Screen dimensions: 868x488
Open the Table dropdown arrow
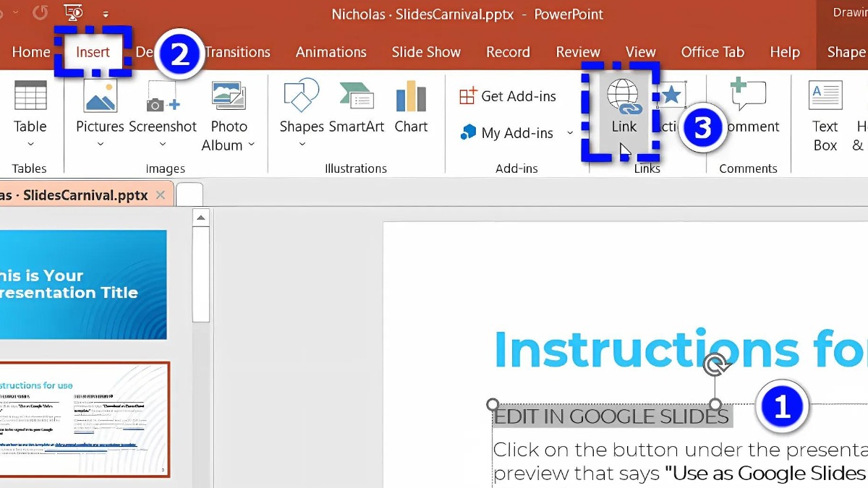pyautogui.click(x=30, y=145)
